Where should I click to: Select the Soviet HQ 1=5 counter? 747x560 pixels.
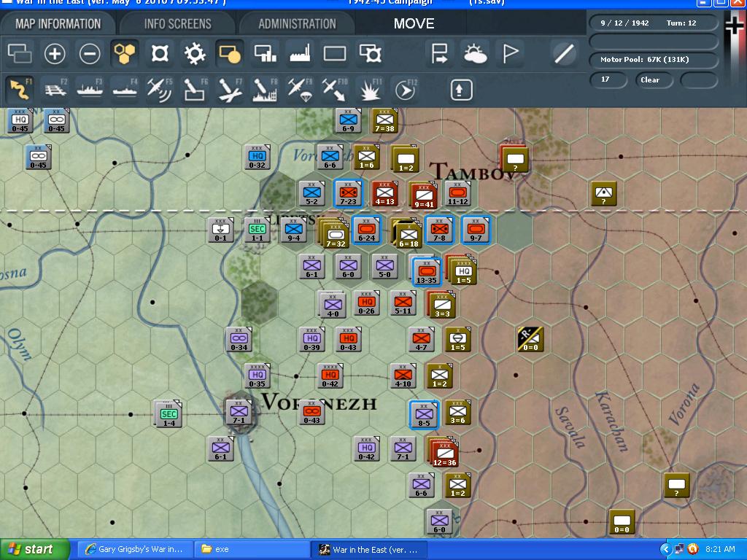[463, 273]
